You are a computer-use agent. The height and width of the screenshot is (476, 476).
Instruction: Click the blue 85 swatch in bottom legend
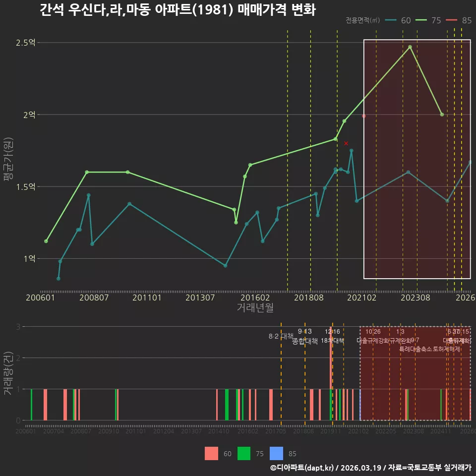[x=276, y=454]
